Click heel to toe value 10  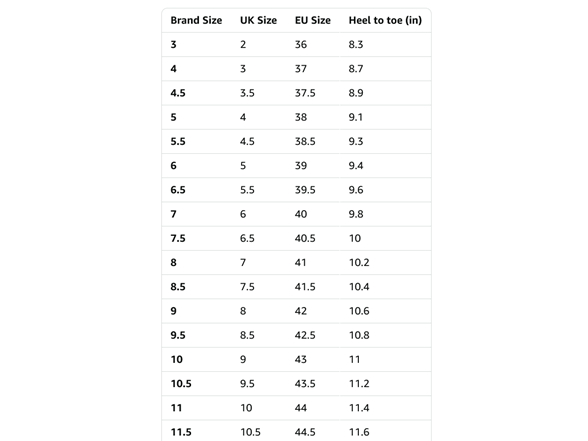[x=355, y=238]
